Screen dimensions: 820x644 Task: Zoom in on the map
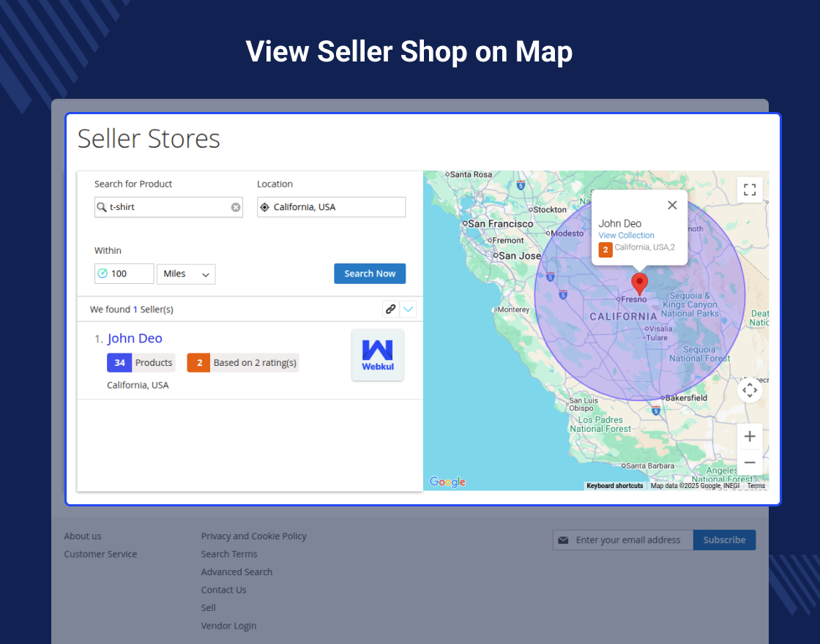click(750, 436)
